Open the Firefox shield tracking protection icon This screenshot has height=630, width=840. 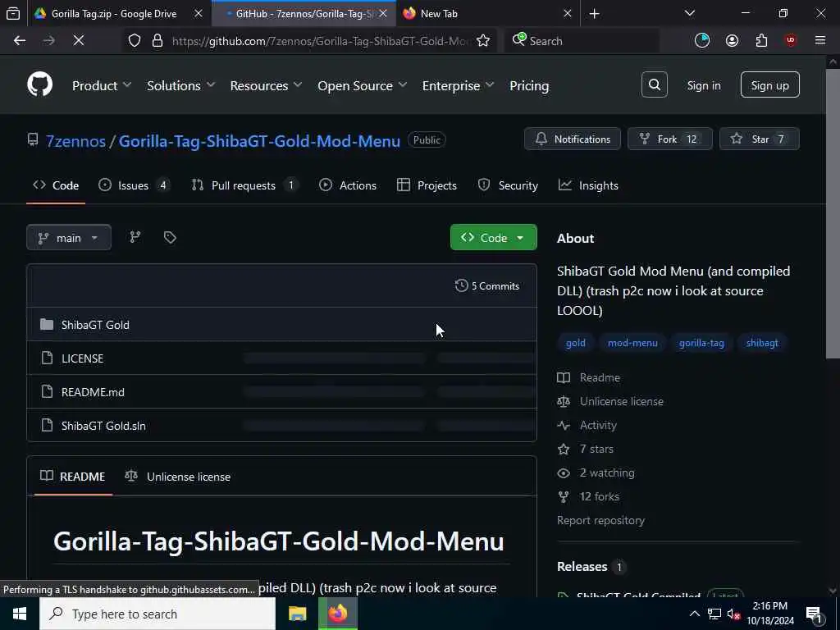coord(135,41)
